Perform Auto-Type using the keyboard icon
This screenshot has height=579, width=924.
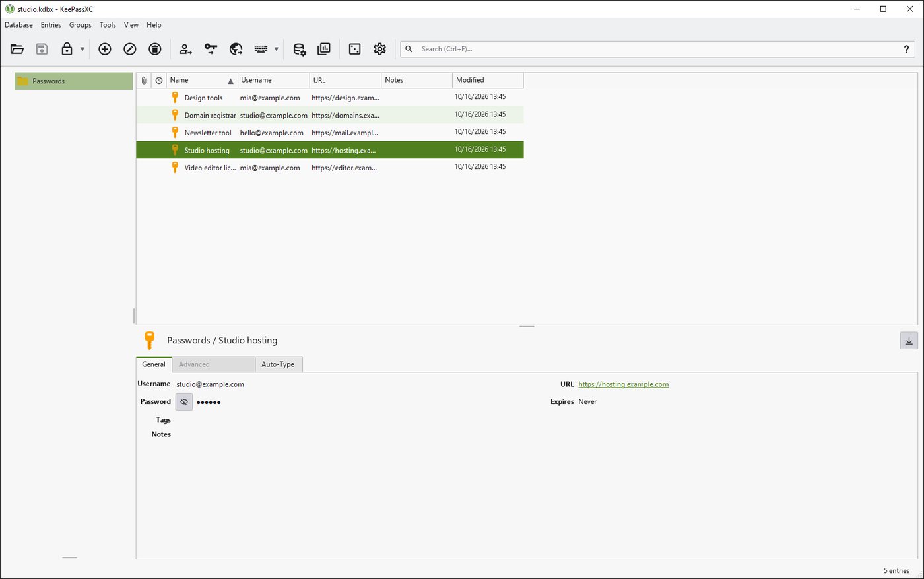(x=261, y=49)
